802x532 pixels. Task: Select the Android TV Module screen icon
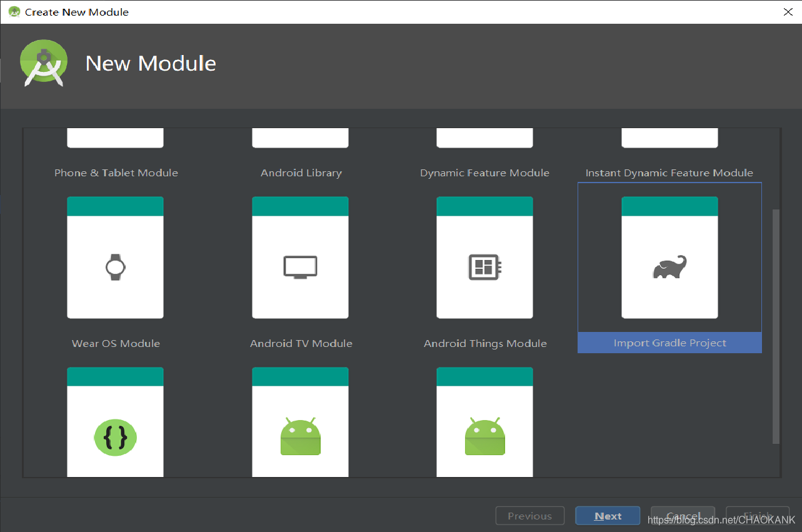pyautogui.click(x=301, y=267)
